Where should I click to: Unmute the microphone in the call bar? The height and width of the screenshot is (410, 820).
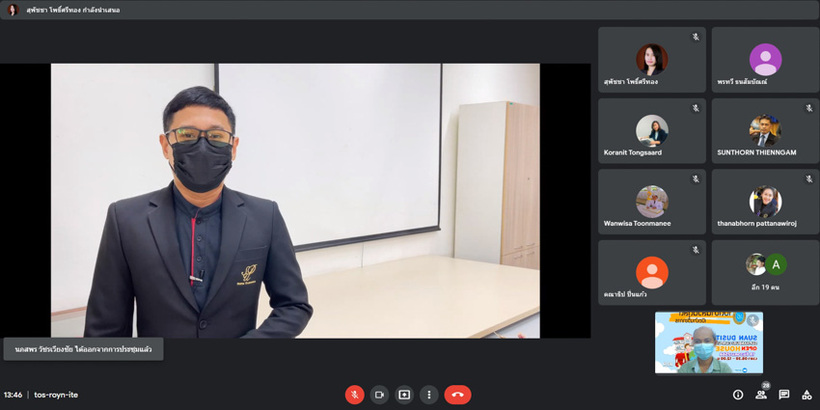pyautogui.click(x=355, y=395)
